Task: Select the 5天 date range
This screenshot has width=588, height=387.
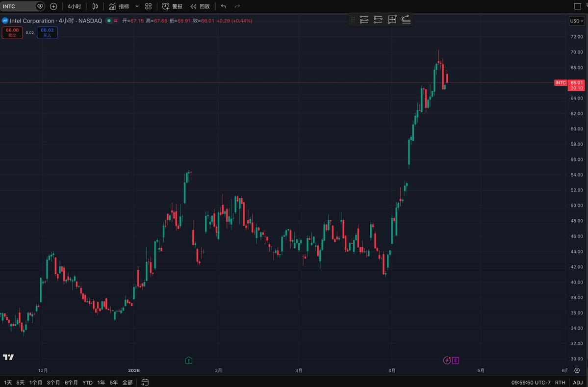Action: pos(20,383)
